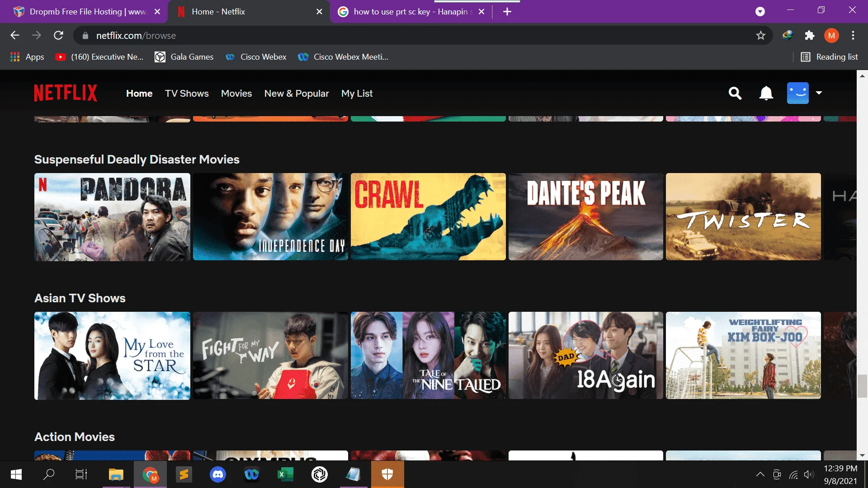Image resolution: width=868 pixels, height=488 pixels.
Task: Click Chrome icon on taskbar
Action: click(150, 474)
